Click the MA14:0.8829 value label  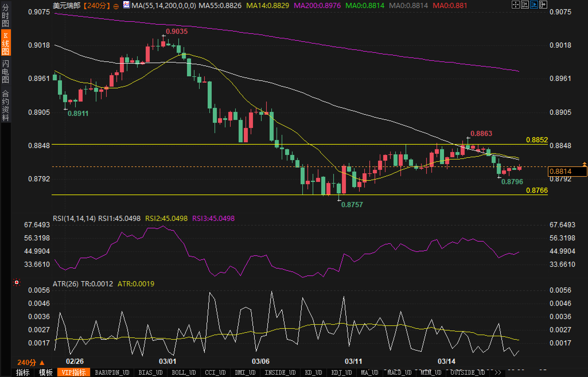click(268, 5)
